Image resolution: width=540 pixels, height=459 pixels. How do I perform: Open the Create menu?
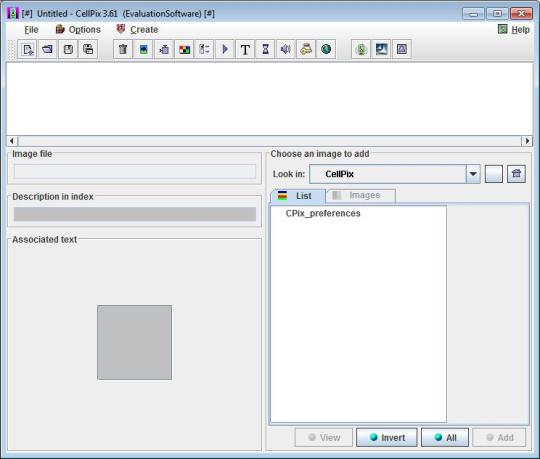137,30
